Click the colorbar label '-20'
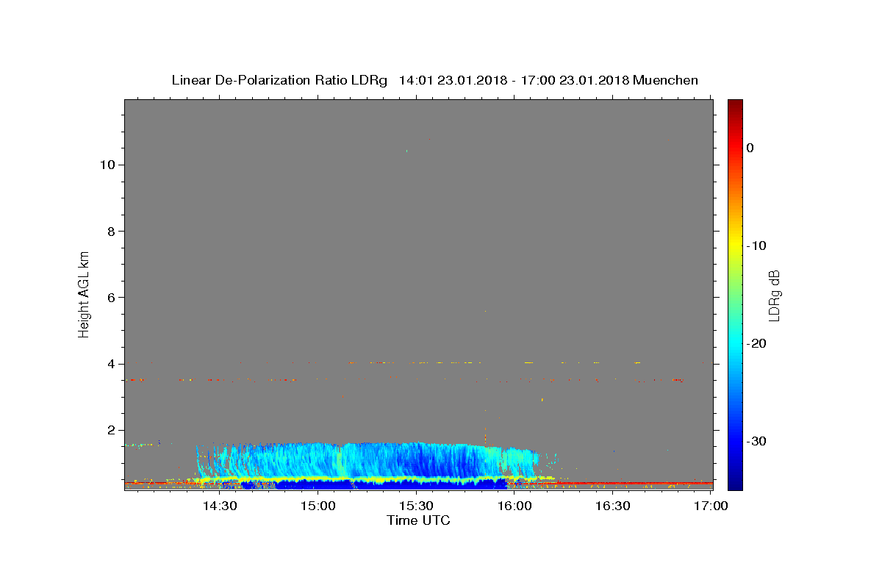Screen dimensions: 882x588 click(x=757, y=343)
